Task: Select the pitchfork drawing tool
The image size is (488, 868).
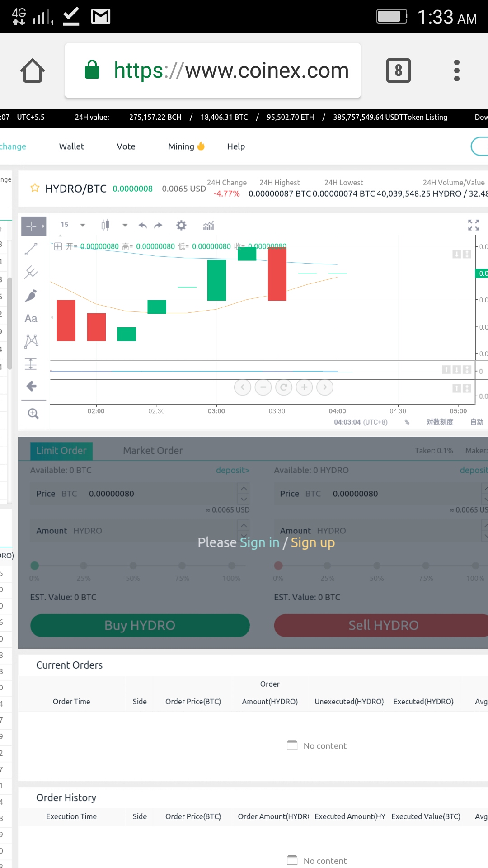Action: 31,272
